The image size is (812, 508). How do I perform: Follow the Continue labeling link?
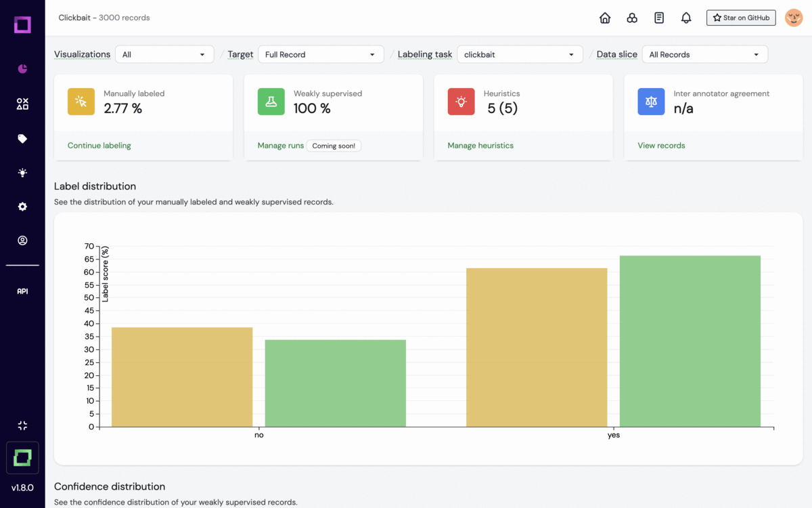click(x=99, y=146)
